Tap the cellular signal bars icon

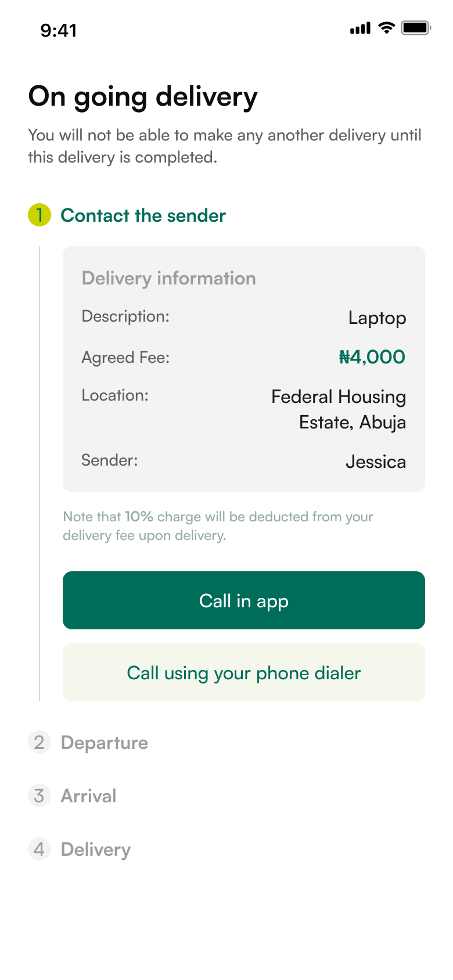click(360, 28)
